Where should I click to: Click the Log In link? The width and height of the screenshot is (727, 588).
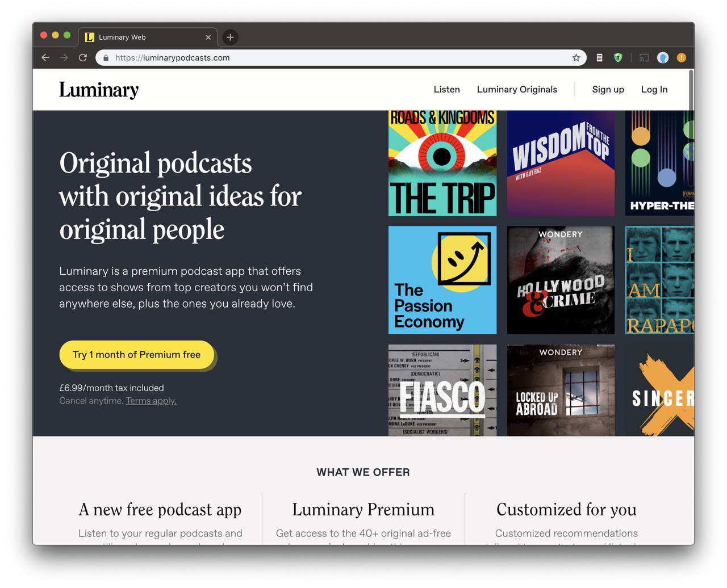(x=654, y=90)
